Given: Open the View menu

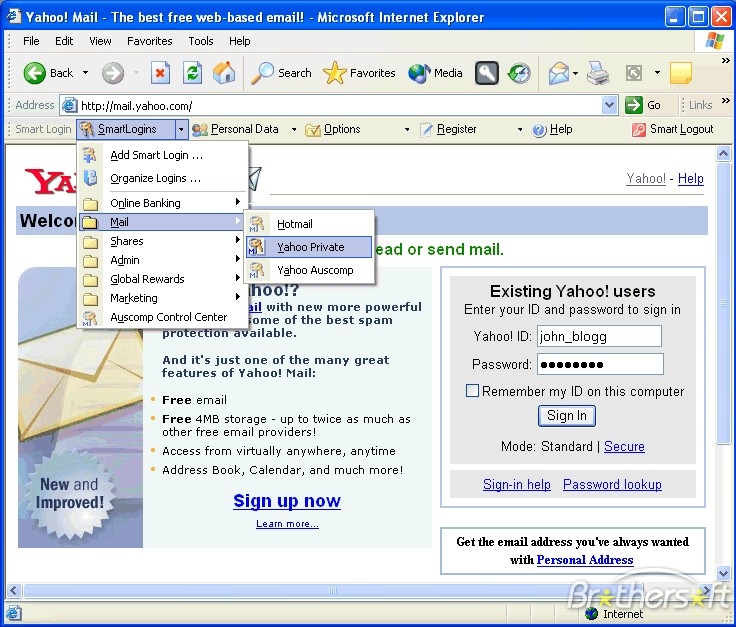Looking at the screenshot, I should 100,41.
